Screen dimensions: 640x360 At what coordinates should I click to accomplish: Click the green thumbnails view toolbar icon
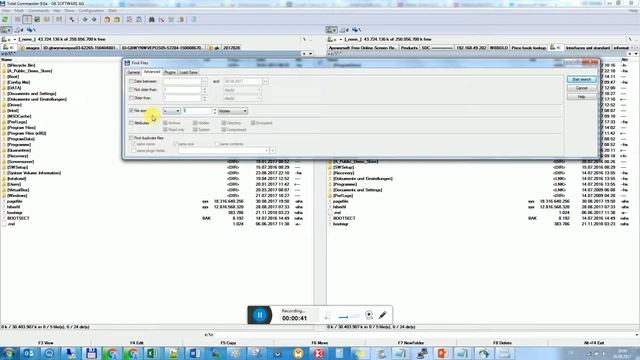37,19
